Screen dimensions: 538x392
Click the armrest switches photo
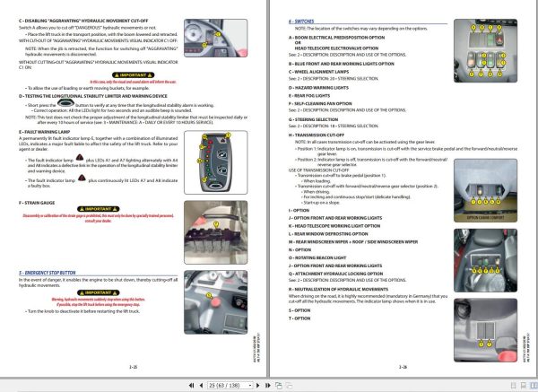point(485,260)
